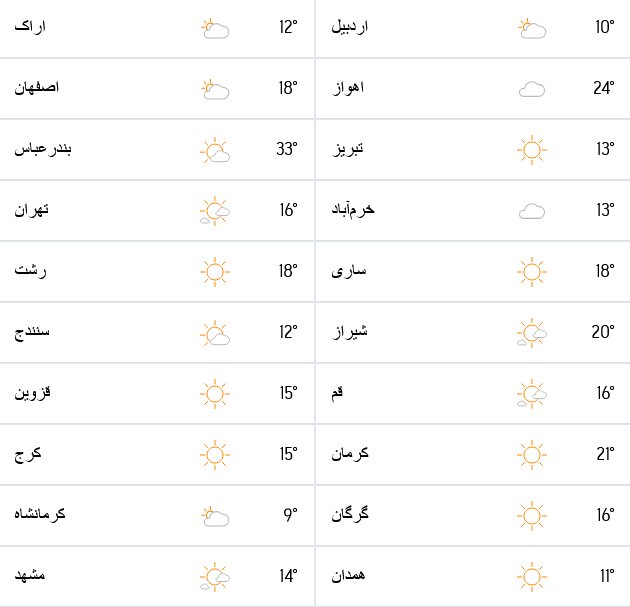The height and width of the screenshot is (607, 630).
Task: Click the 24° temperature for اهواز
Action: [x=603, y=88]
